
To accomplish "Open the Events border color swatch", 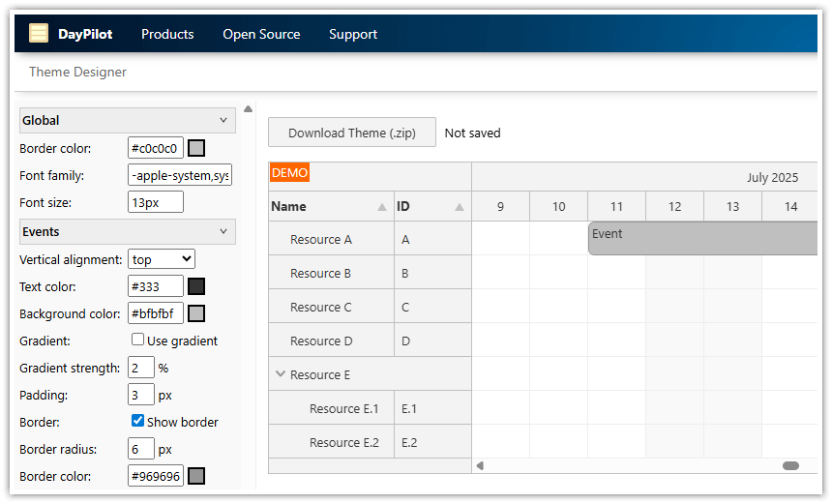I will click(x=196, y=476).
